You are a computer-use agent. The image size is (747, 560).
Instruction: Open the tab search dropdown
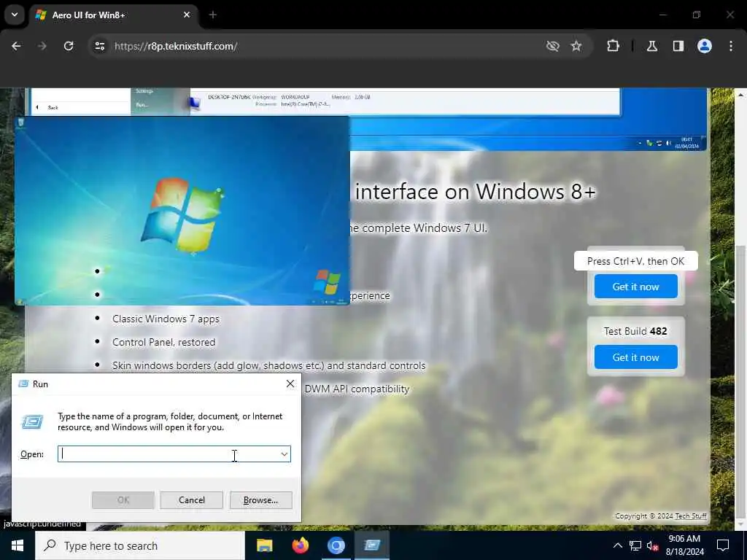pos(15,15)
